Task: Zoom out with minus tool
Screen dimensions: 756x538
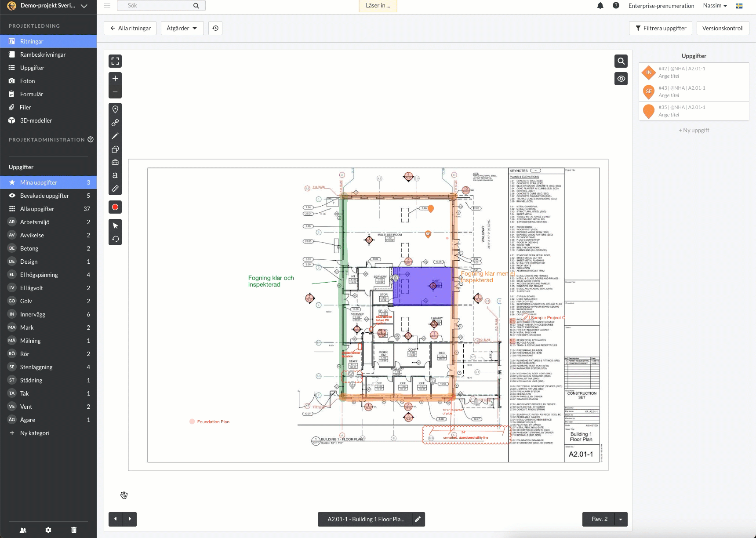Action: coord(115,92)
